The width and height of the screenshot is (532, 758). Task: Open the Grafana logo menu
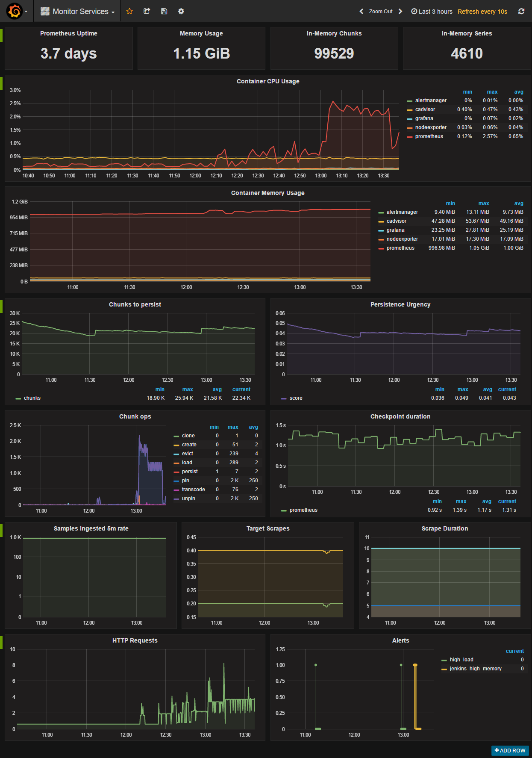pyautogui.click(x=16, y=11)
